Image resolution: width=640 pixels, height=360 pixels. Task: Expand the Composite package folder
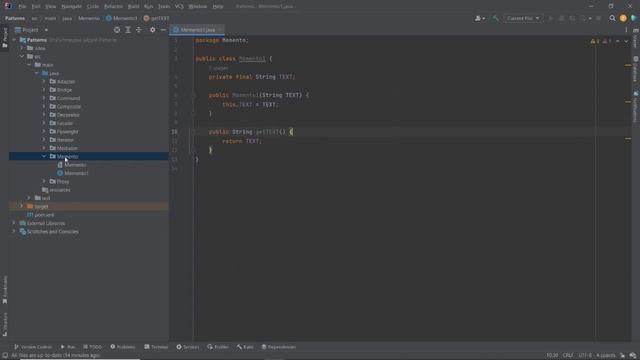click(x=44, y=107)
